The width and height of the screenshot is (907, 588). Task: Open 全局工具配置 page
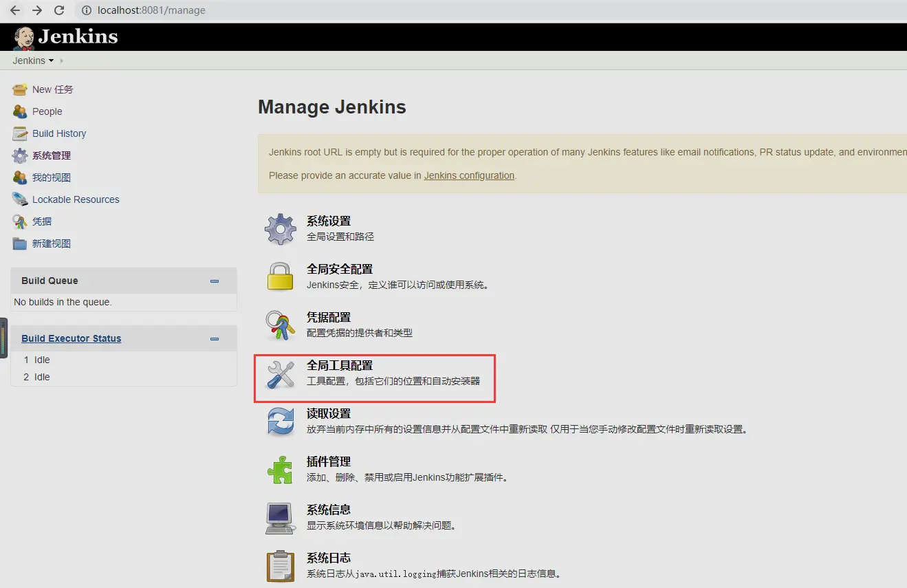point(340,366)
